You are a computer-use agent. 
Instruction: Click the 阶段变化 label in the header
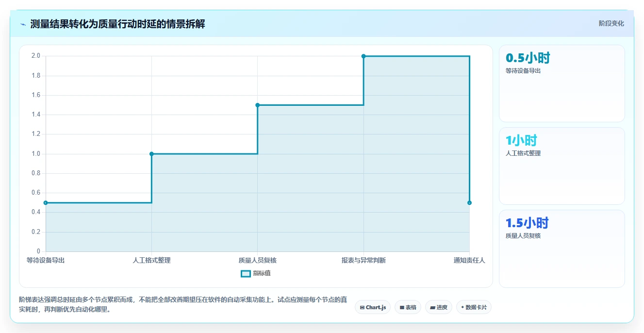point(611,23)
